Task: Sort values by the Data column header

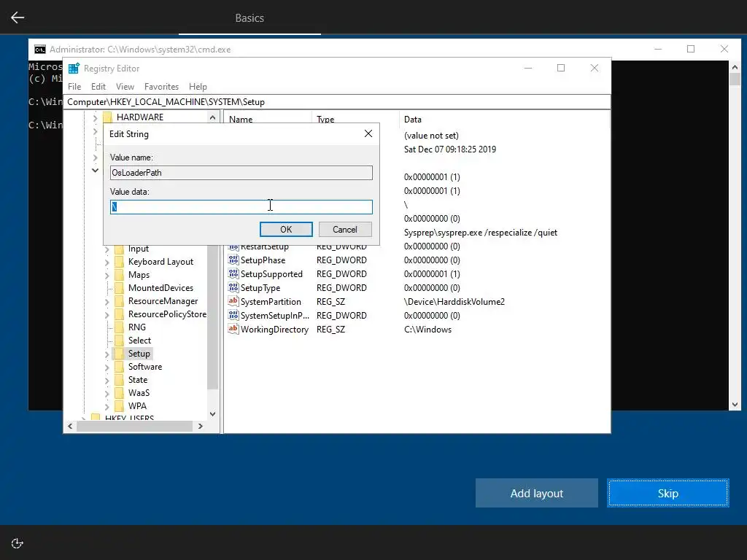Action: [x=504, y=120]
